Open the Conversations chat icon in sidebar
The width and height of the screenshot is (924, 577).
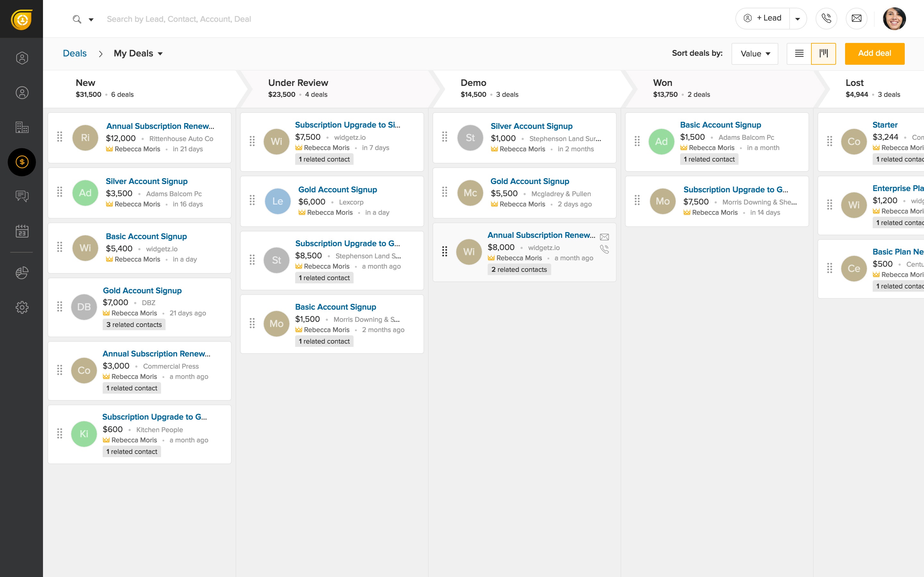22,196
